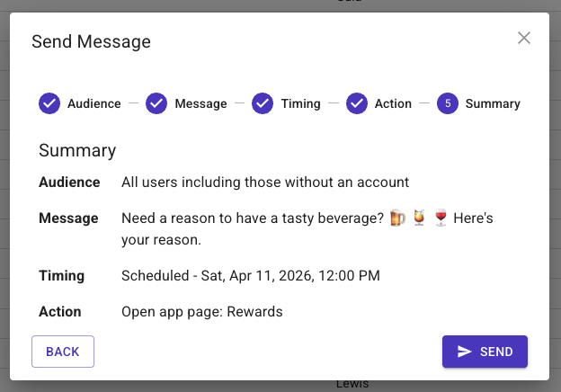Click the Timing step checkmark icon
The height and width of the screenshot is (392, 561).
point(263,103)
